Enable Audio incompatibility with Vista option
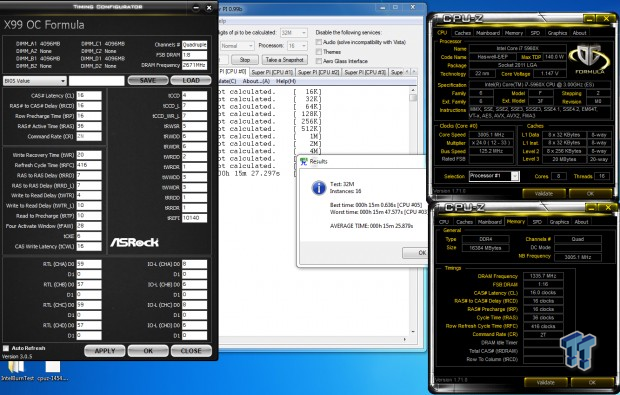 [319, 42]
